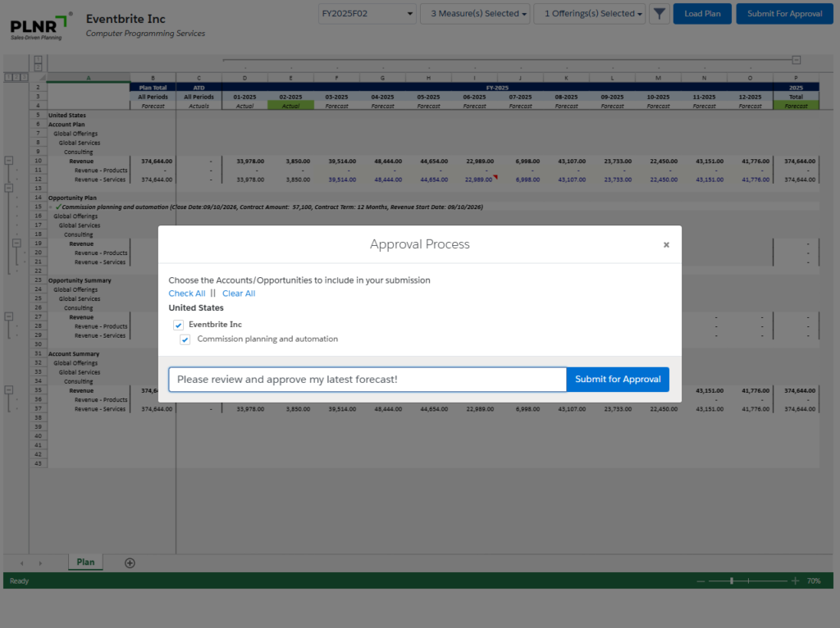Click Commission planning opportunity row 15
840x628 pixels.
pos(272,207)
